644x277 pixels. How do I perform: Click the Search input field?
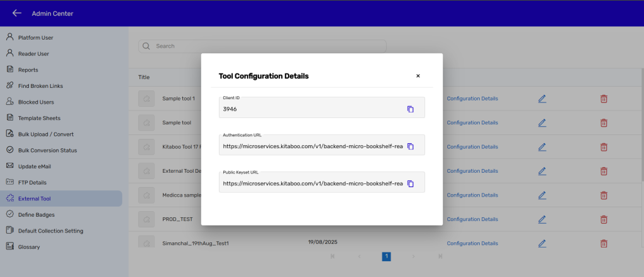(x=264, y=46)
